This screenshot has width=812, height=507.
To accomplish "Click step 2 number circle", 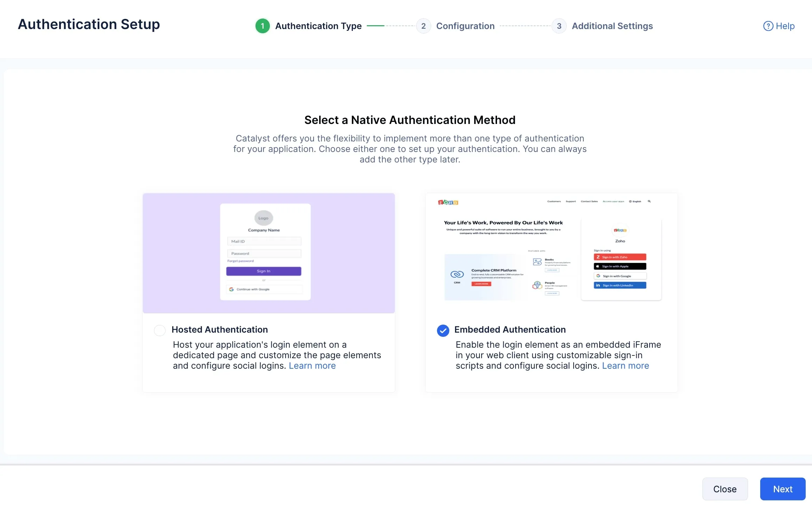I will click(x=423, y=26).
